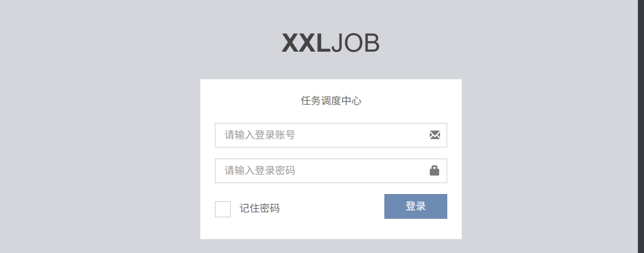Click the blue 登录 button
This screenshot has width=644, height=253.
pos(416,206)
